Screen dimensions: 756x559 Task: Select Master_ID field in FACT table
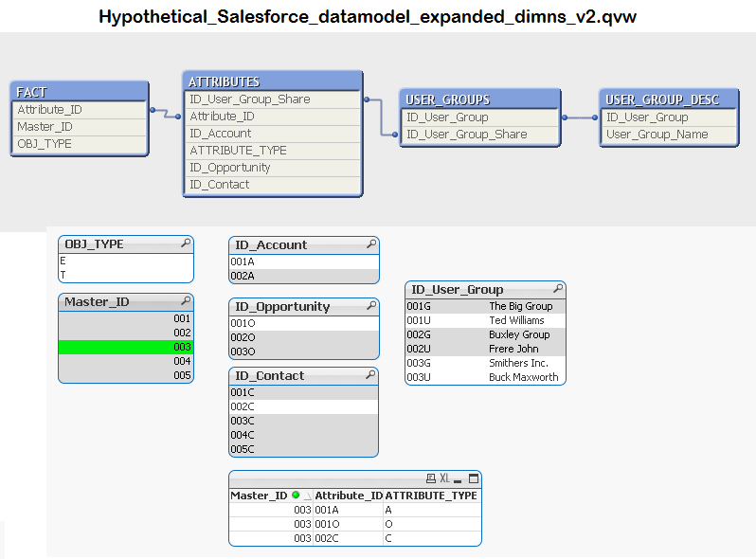[x=79, y=127]
